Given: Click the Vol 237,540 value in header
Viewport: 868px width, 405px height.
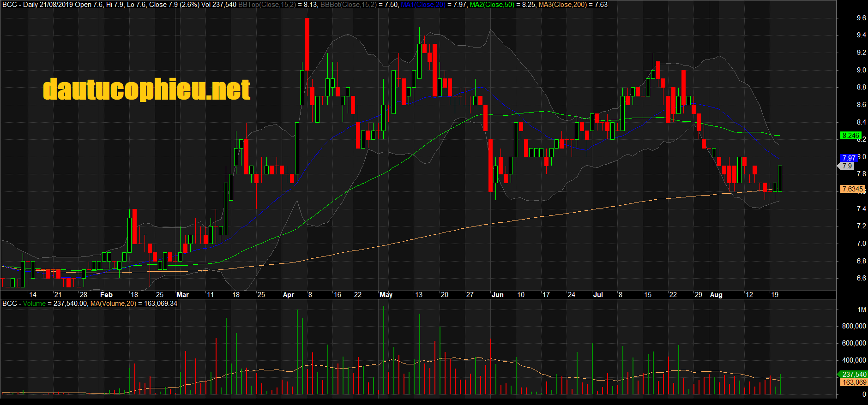Looking at the screenshot, I should pyautogui.click(x=219, y=5).
